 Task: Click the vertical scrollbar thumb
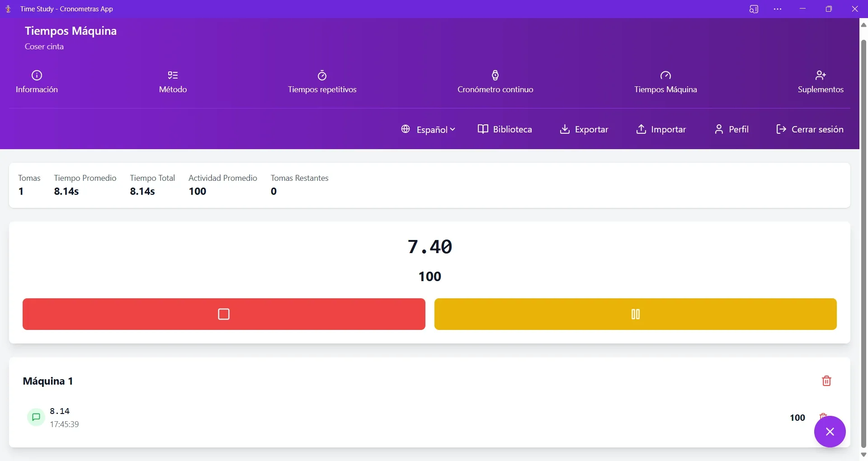863,244
